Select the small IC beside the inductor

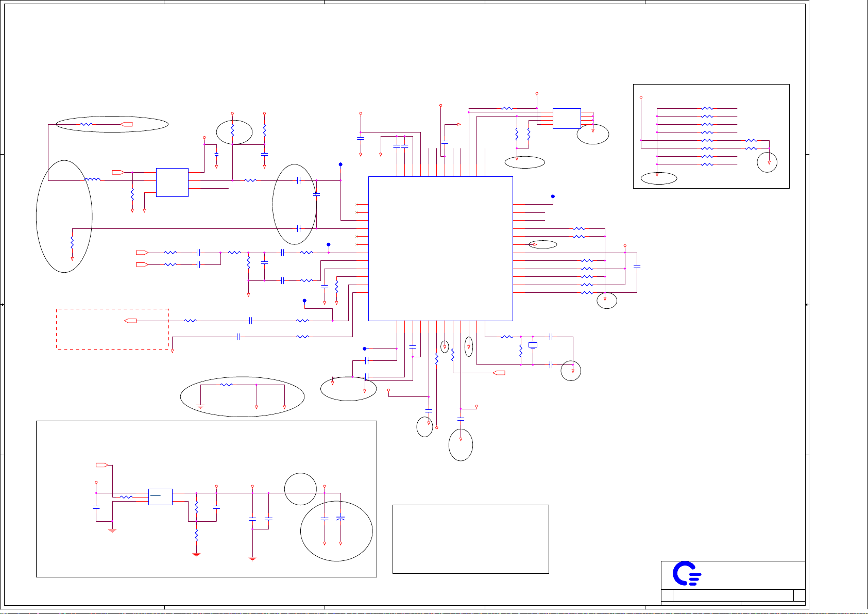point(172,182)
